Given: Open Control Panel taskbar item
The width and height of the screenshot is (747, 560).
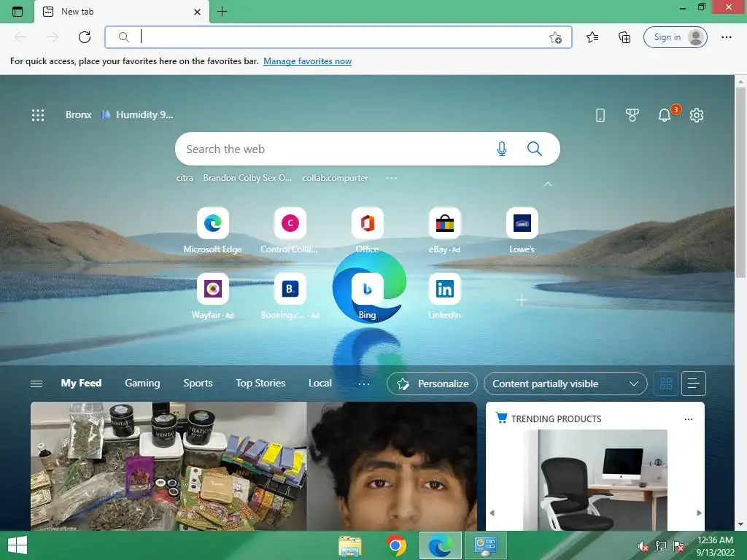Looking at the screenshot, I should pyautogui.click(x=485, y=545).
